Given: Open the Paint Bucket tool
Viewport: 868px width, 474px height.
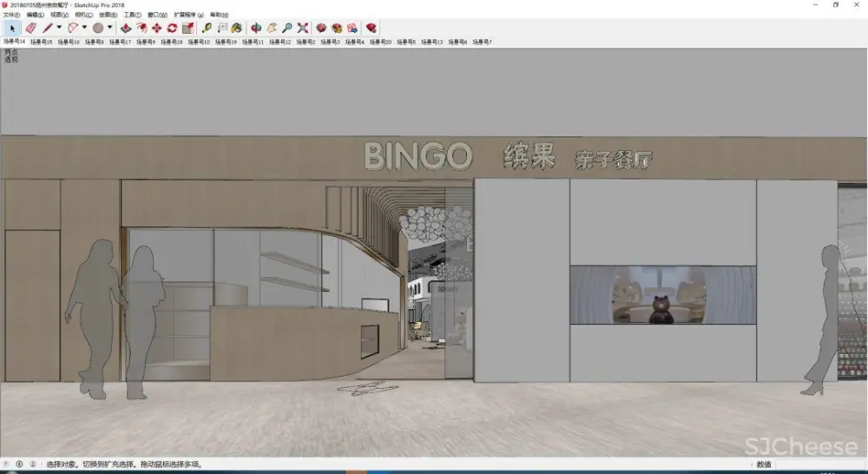Looking at the screenshot, I should pyautogui.click(x=236, y=28).
